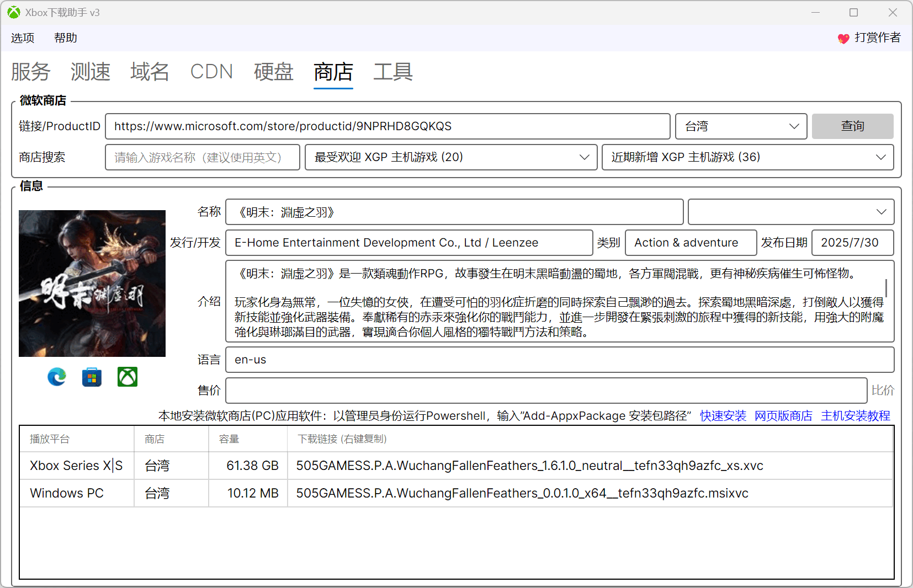Viewport: 913px width, 588px height.
Task: Click the game cover art thumbnail
Action: click(x=92, y=284)
